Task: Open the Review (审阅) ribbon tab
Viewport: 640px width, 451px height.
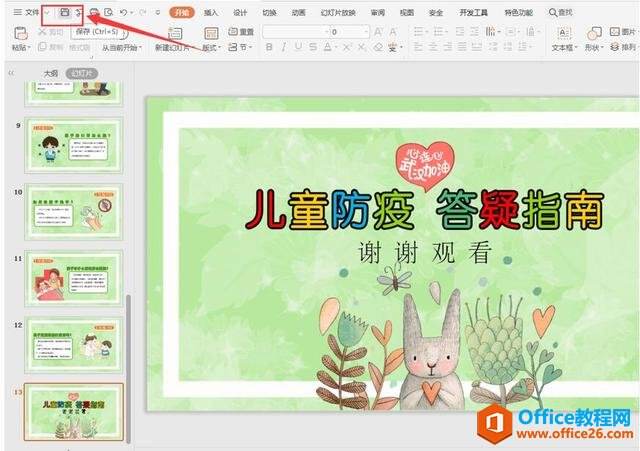Action: [x=378, y=13]
